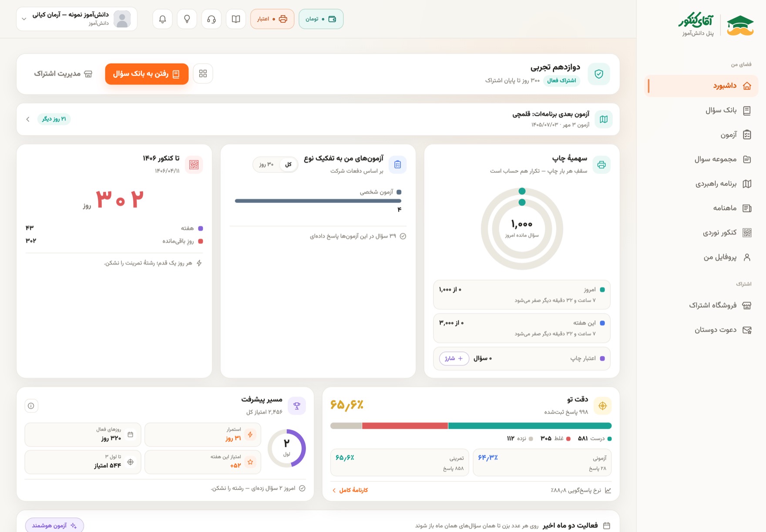
Task: Click the امروز print quota row
Action: (x=522, y=295)
